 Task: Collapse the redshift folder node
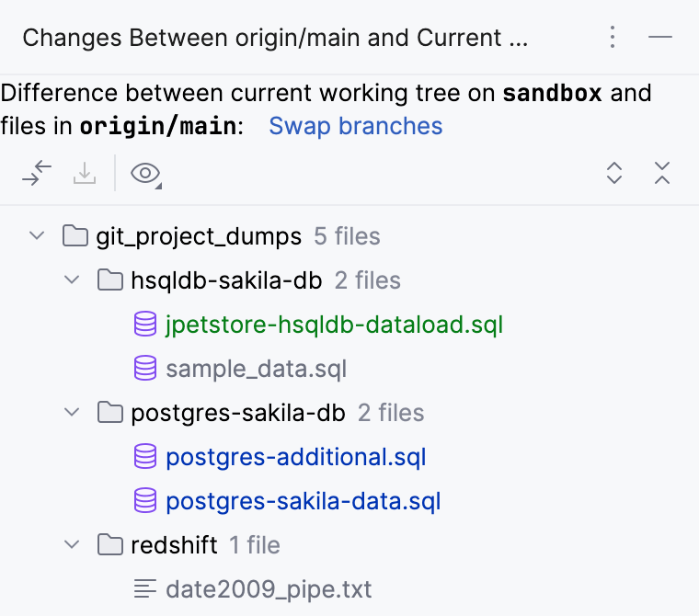(72, 545)
